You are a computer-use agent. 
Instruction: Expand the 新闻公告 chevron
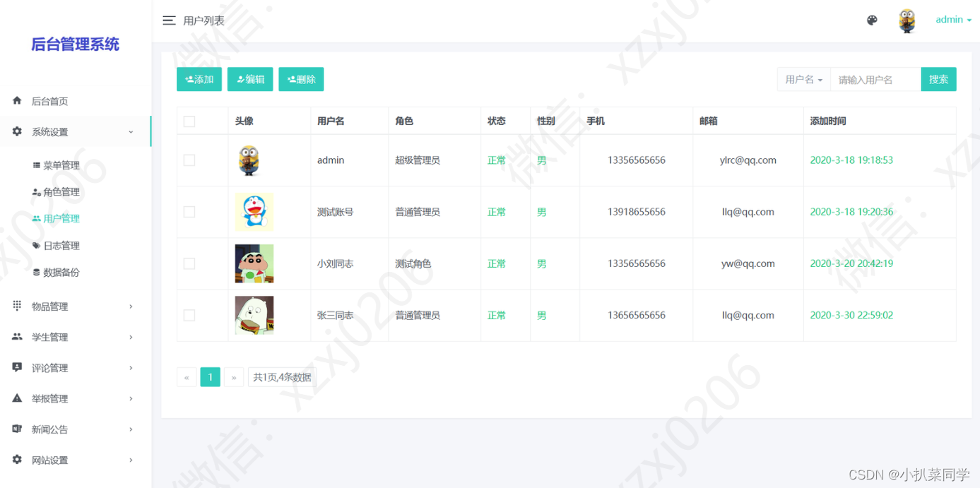coord(131,429)
